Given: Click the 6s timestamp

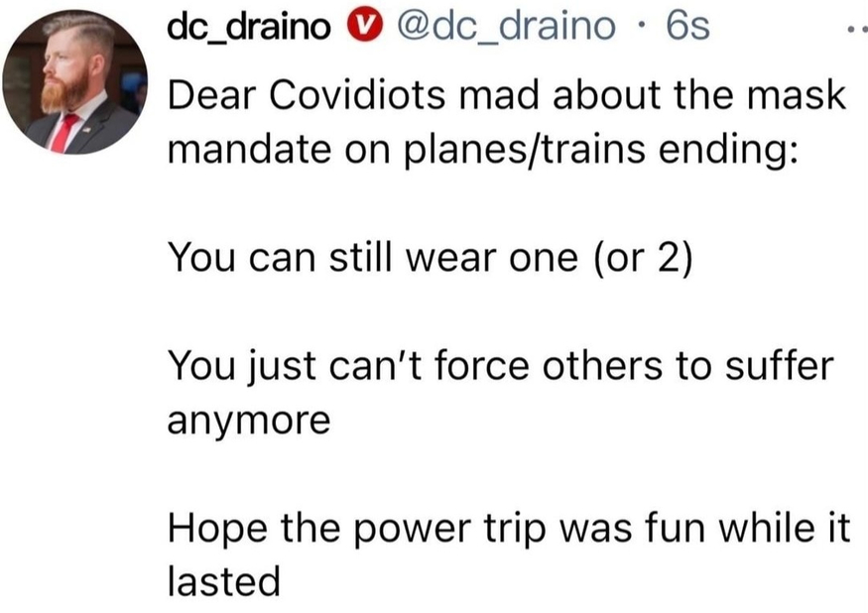Looking at the screenshot, I should [x=687, y=26].
